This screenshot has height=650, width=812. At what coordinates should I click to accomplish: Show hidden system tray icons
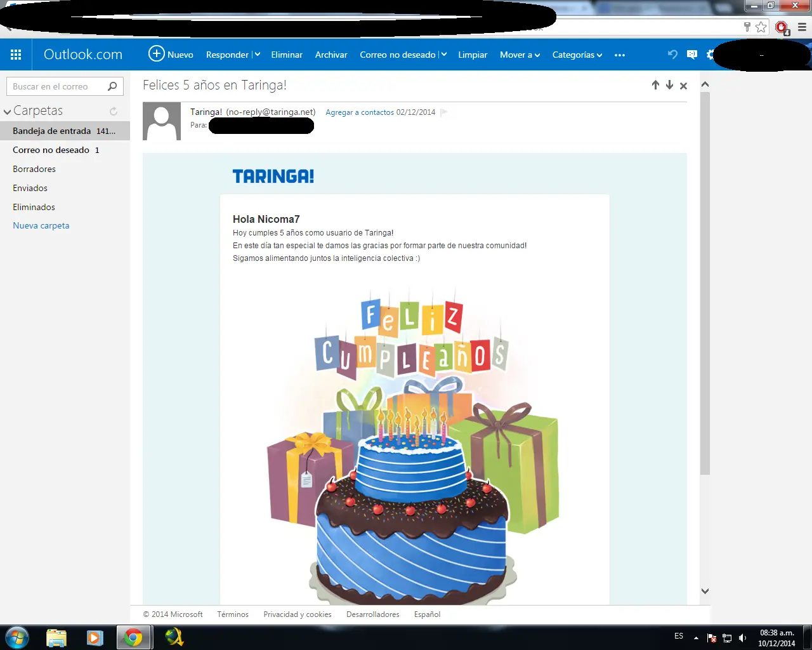coord(696,638)
